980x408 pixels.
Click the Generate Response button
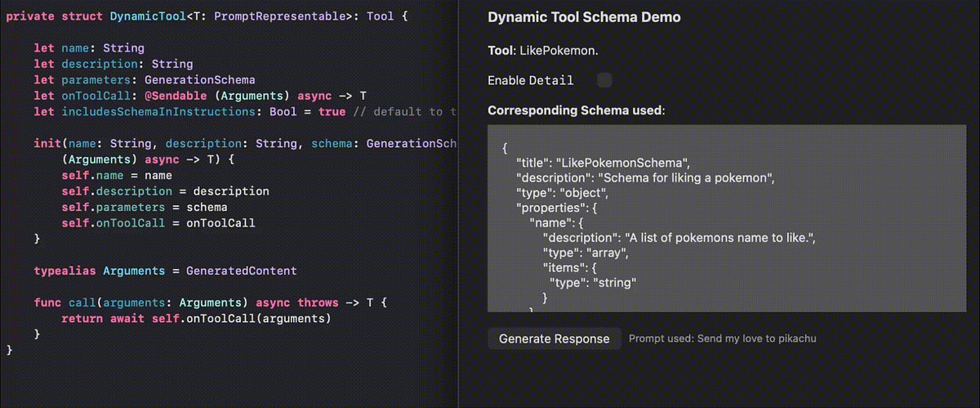tap(554, 339)
